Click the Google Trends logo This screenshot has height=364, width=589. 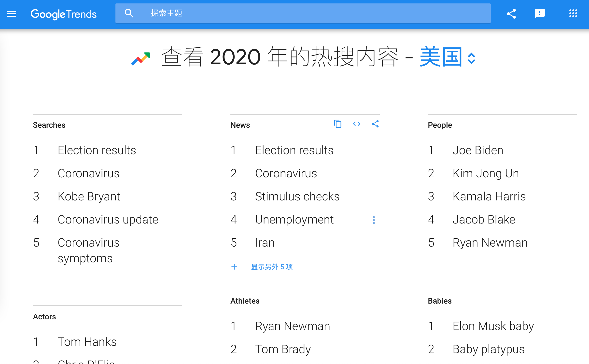(x=63, y=14)
